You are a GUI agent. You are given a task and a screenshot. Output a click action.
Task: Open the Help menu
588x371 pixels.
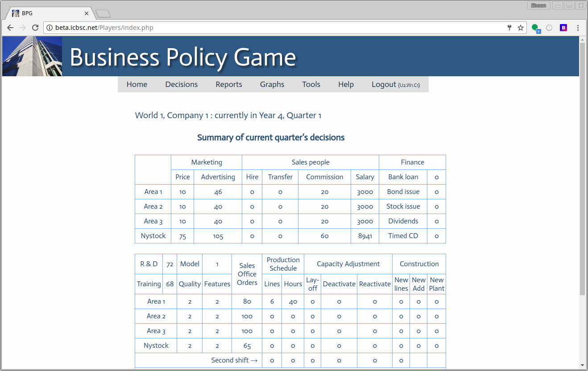pos(346,84)
